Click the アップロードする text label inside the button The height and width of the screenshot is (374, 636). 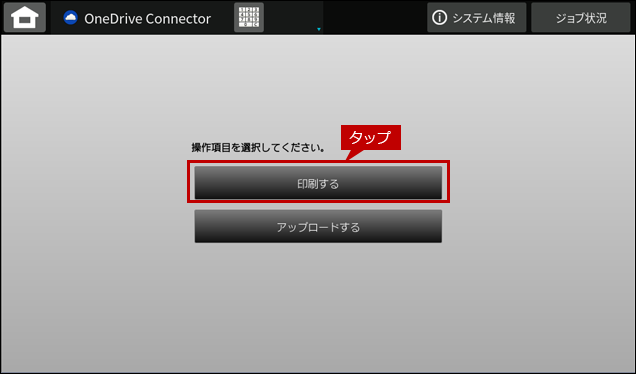[318, 227]
